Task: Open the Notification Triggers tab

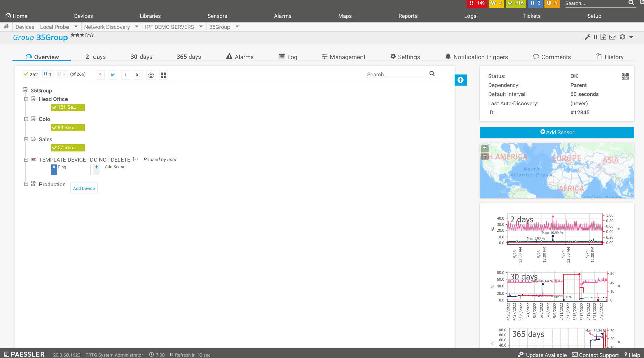Action: 476,57
